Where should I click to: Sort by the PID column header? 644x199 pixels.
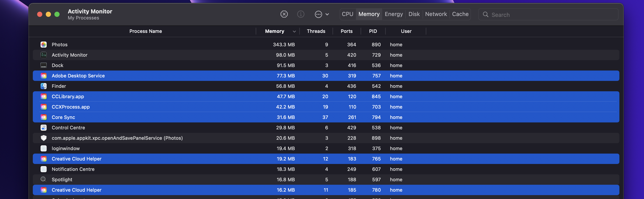(x=373, y=31)
